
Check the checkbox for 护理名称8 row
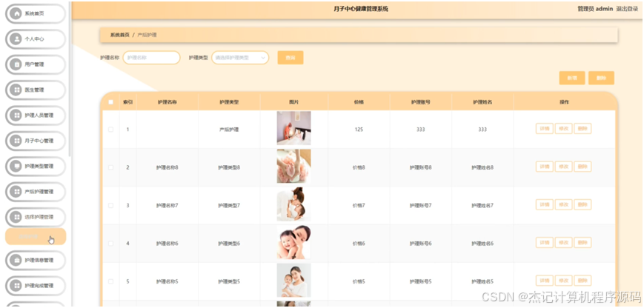110,167
